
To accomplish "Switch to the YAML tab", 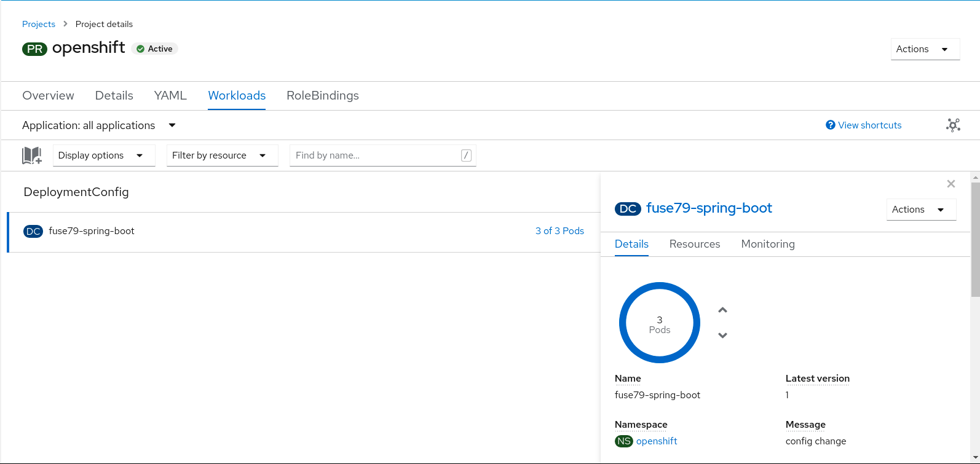I will click(170, 96).
